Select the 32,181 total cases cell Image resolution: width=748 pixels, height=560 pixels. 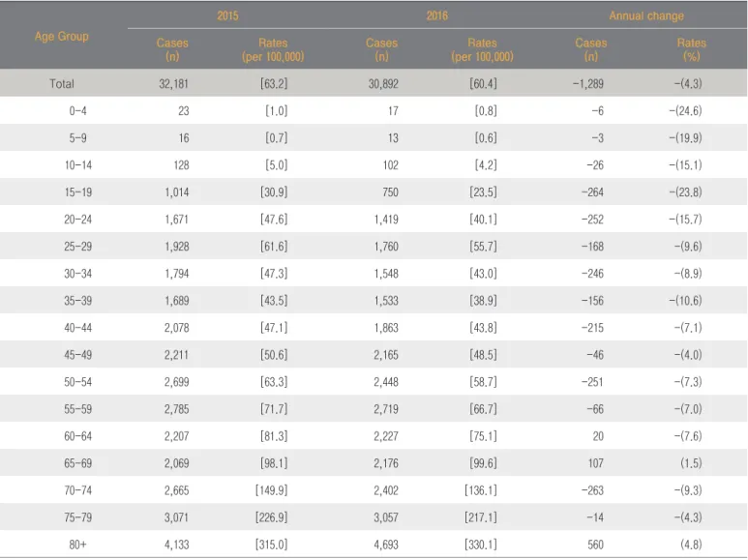173,84
